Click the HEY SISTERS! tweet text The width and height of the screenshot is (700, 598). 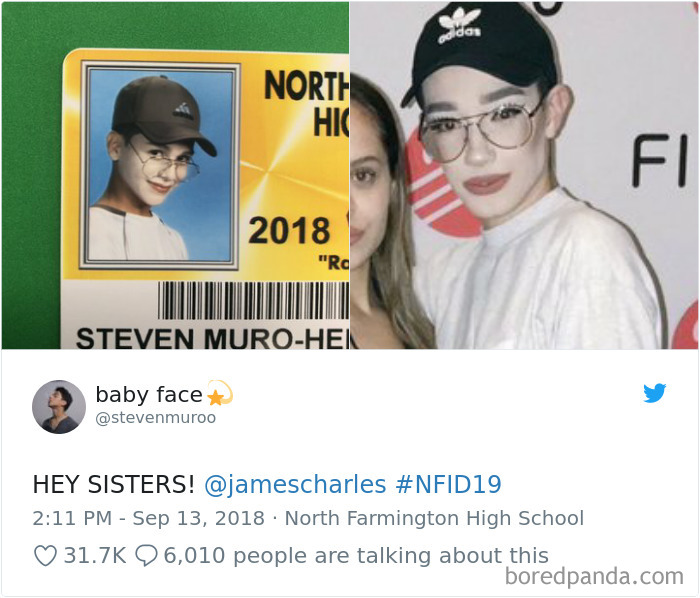113,484
